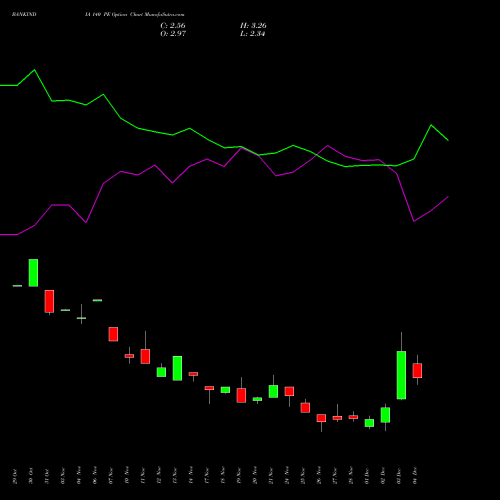The width and height of the screenshot is (500, 500).
Task: Click the 31 Oct date axis label
Action: 47,476
